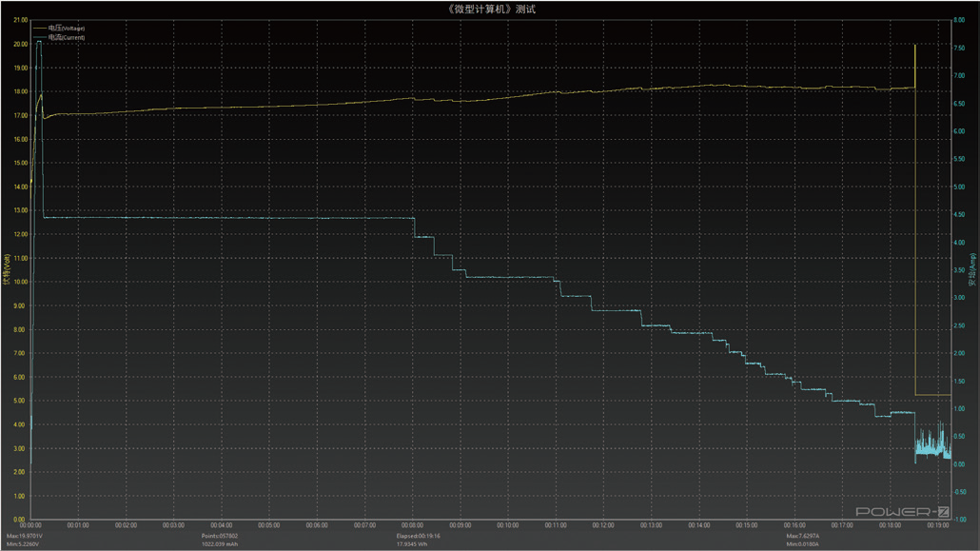The image size is (980, 551).
Task: Click the Min:5.2260V status value
Action: pyautogui.click(x=23, y=544)
